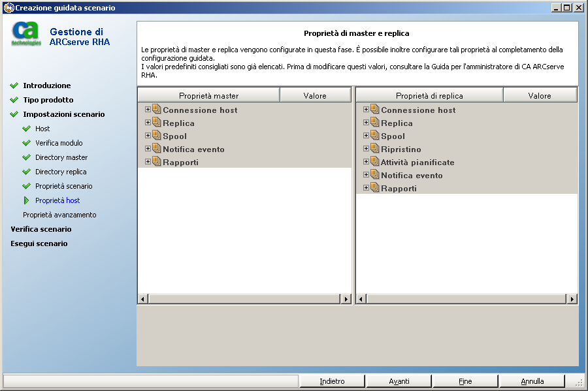This screenshot has width=588, height=391.
Task: Proceed with the Avanti button
Action: (x=399, y=381)
